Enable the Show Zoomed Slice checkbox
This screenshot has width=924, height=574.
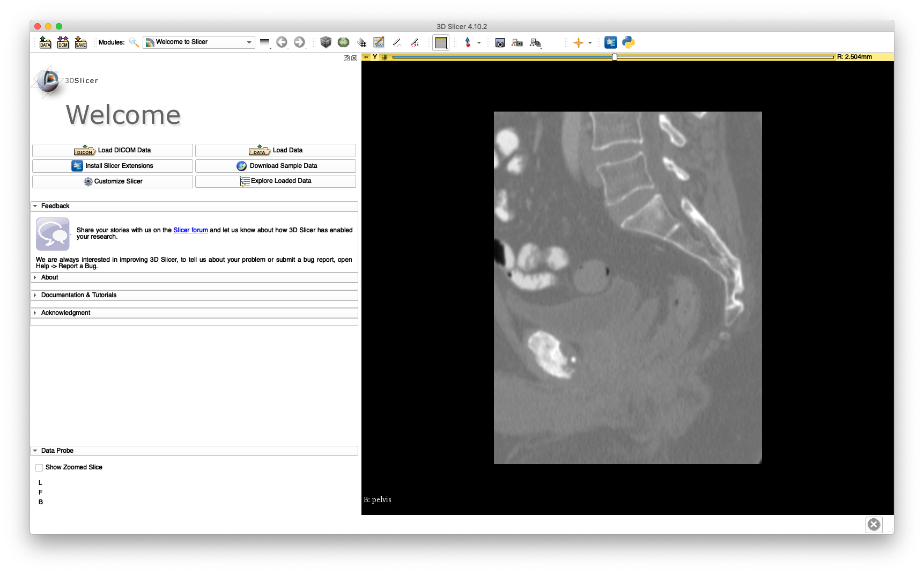tap(39, 468)
